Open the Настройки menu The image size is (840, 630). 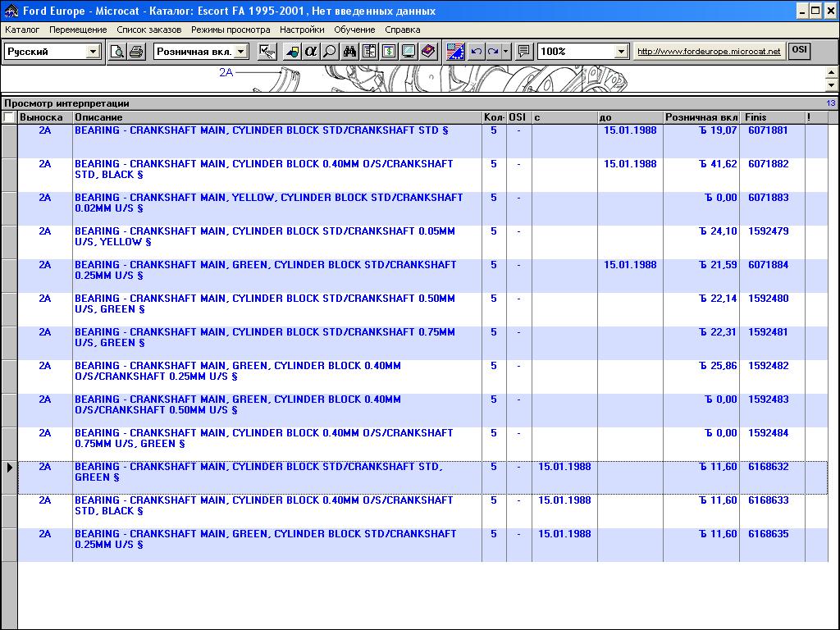[x=302, y=30]
